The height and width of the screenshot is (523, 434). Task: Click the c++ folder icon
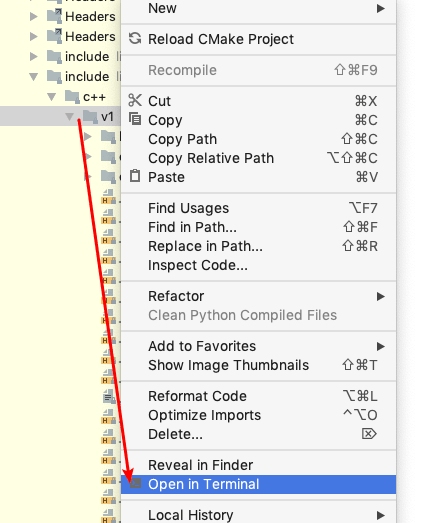72,96
